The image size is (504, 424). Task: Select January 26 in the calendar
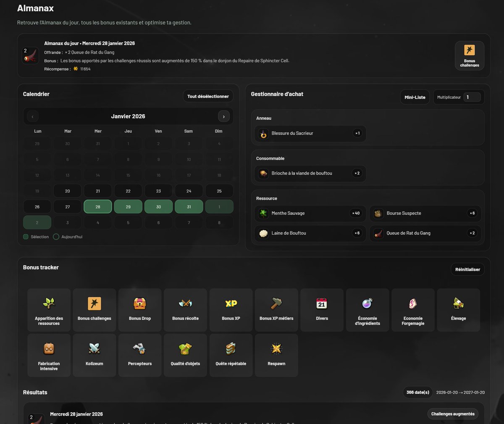coord(37,207)
